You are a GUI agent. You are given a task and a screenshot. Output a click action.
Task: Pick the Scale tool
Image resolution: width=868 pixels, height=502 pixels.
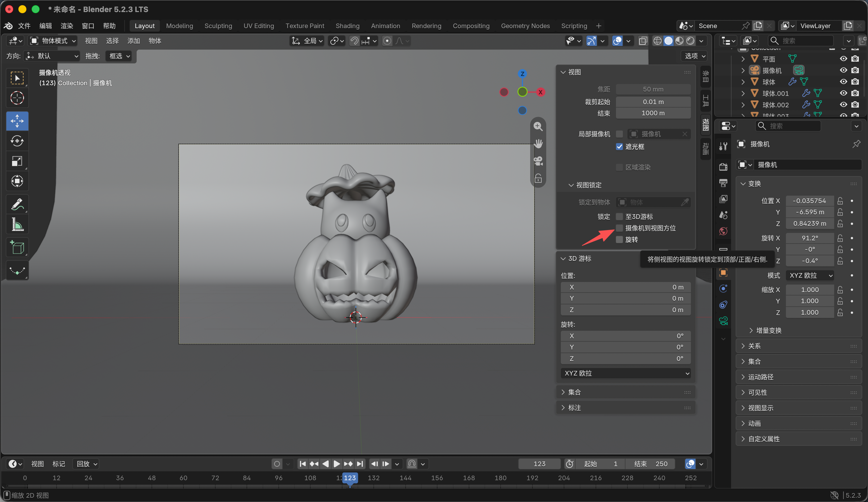tap(17, 161)
